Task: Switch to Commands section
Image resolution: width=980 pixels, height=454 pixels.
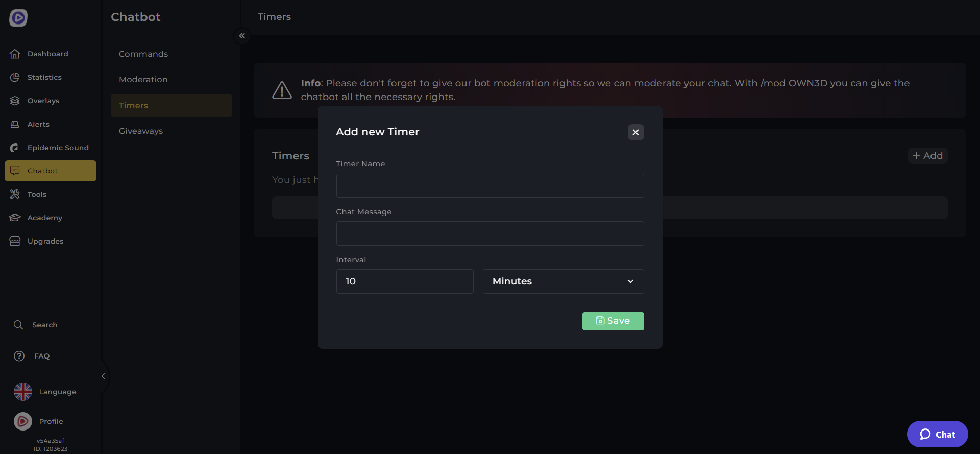Action: pyautogui.click(x=143, y=54)
